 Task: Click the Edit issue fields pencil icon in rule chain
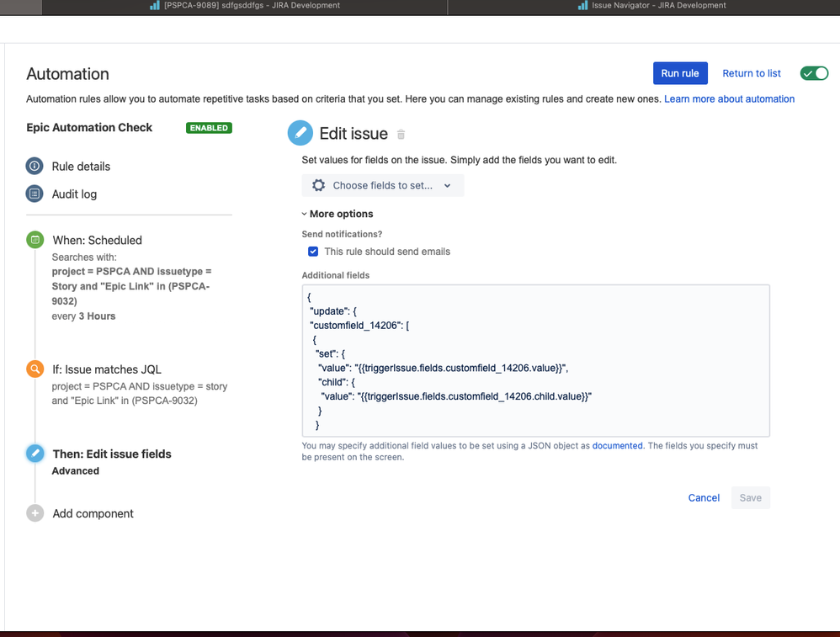pyautogui.click(x=35, y=454)
